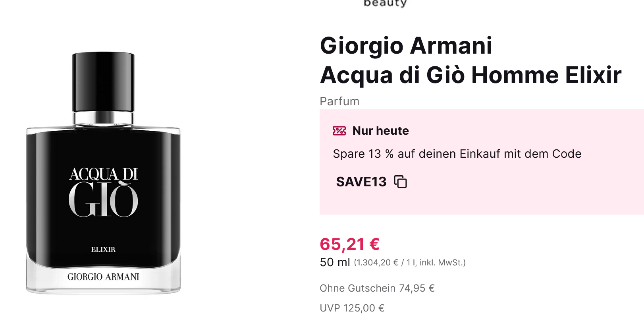Click the ACQUA DI GIÒ lettering on bottle
The width and height of the screenshot is (644, 327).
point(103,193)
